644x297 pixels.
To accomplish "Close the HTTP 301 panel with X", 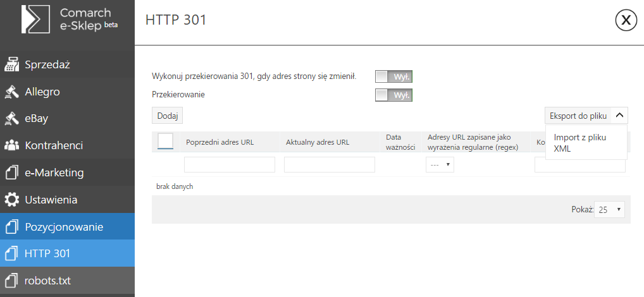I will pos(626,20).
